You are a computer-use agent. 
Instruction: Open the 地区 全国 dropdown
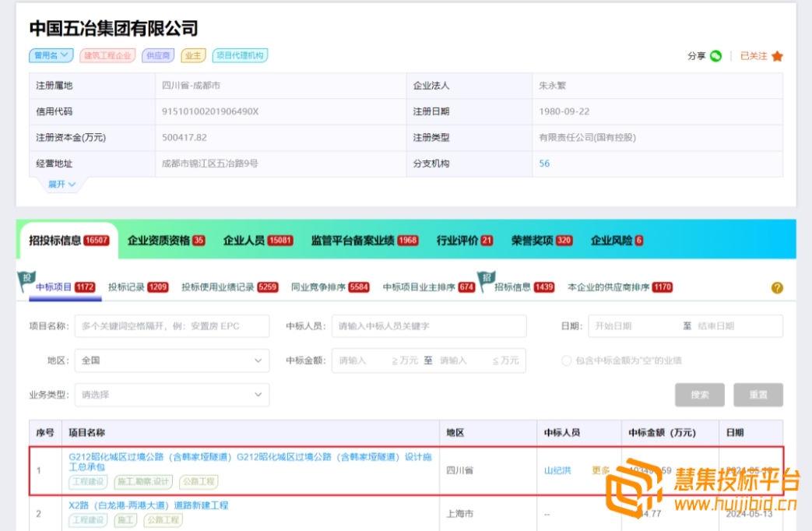172,360
